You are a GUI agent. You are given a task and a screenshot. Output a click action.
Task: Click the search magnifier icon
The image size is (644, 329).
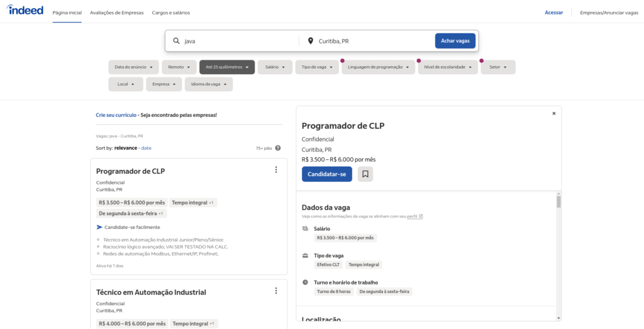coord(177,41)
